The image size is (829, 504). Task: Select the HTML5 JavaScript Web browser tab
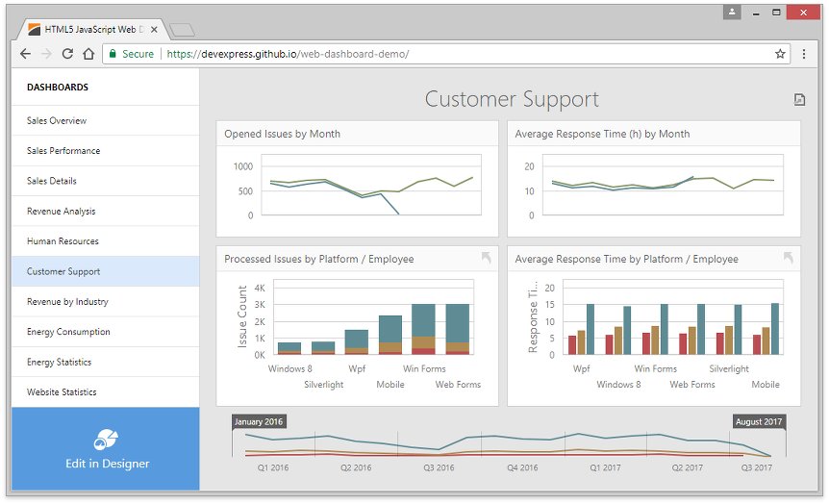point(92,30)
